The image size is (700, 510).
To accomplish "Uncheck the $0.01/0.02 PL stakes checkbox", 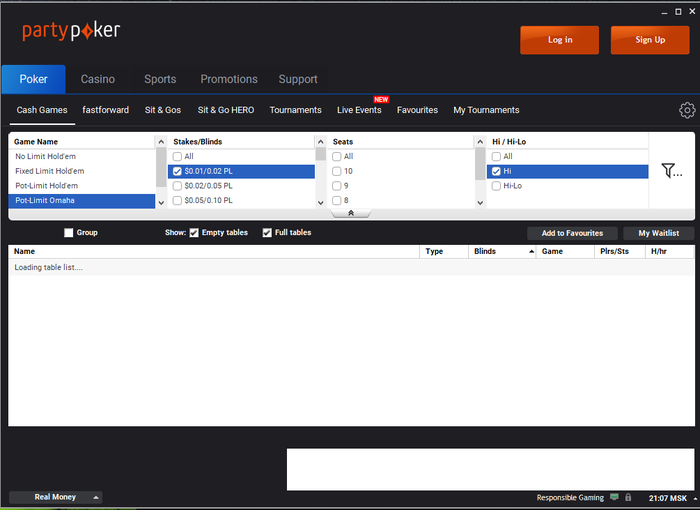I will (x=177, y=171).
